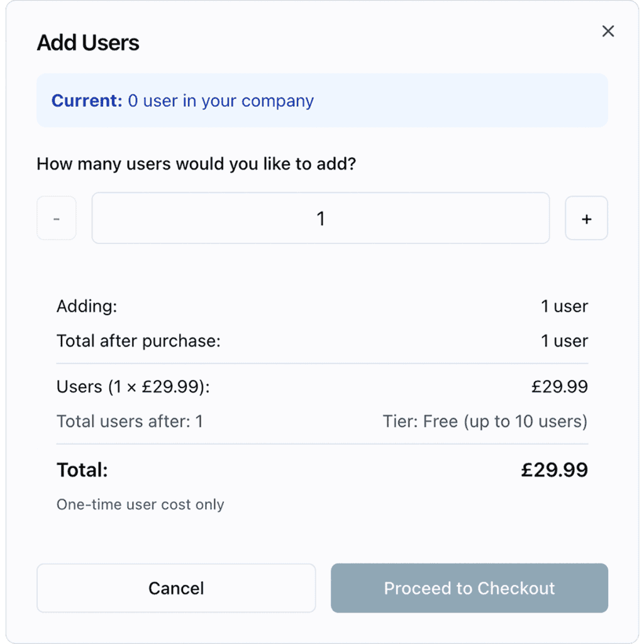Click the '1 user' value beside Adding
This screenshot has width=644, height=644.
(x=564, y=306)
